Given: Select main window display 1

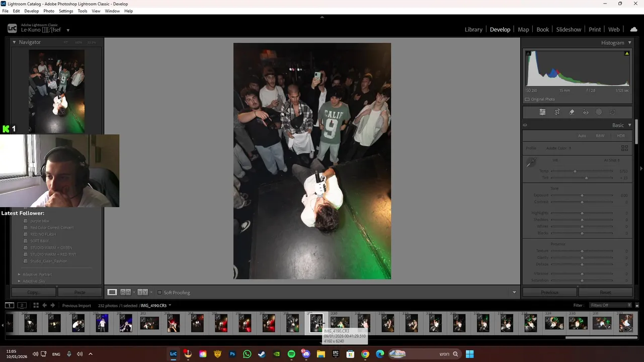Looking at the screenshot, I should coord(9,305).
